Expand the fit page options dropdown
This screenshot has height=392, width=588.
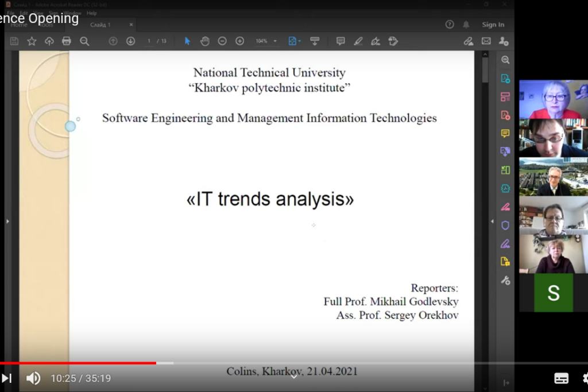point(299,41)
